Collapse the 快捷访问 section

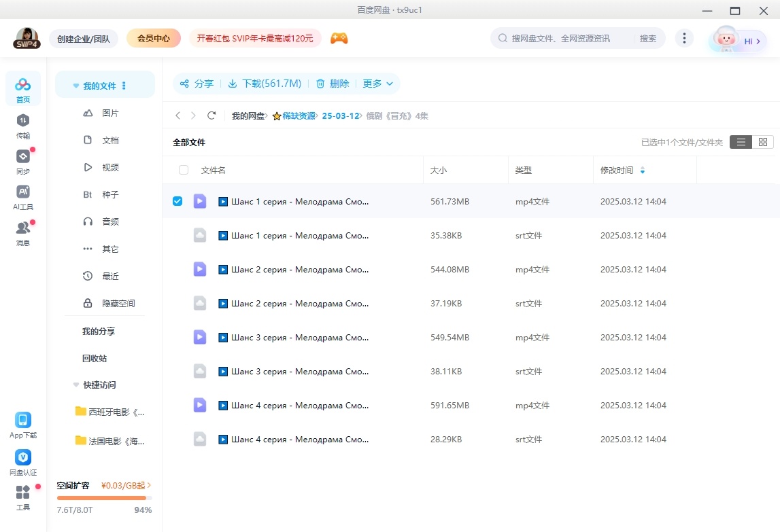76,385
